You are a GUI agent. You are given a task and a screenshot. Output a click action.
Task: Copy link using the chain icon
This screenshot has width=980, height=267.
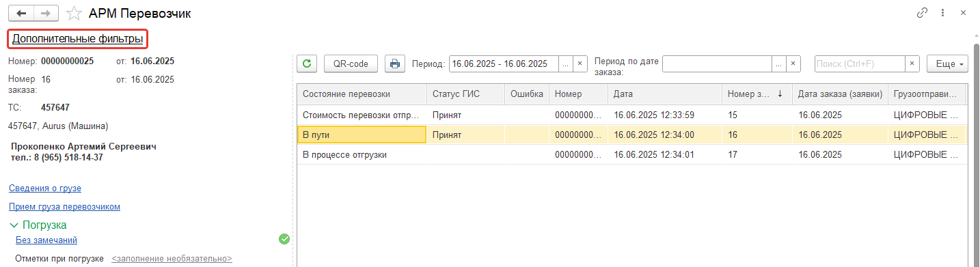922,13
